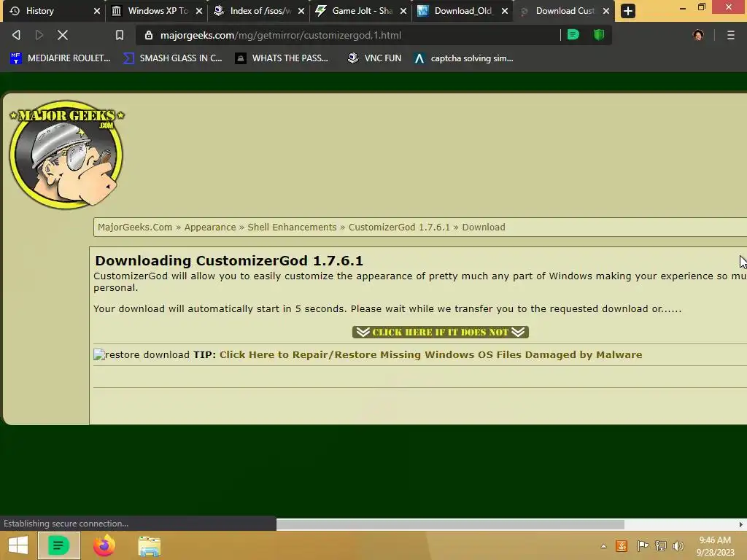747x560 pixels.
Task: Click the disabled forward arrow
Action: (39, 35)
